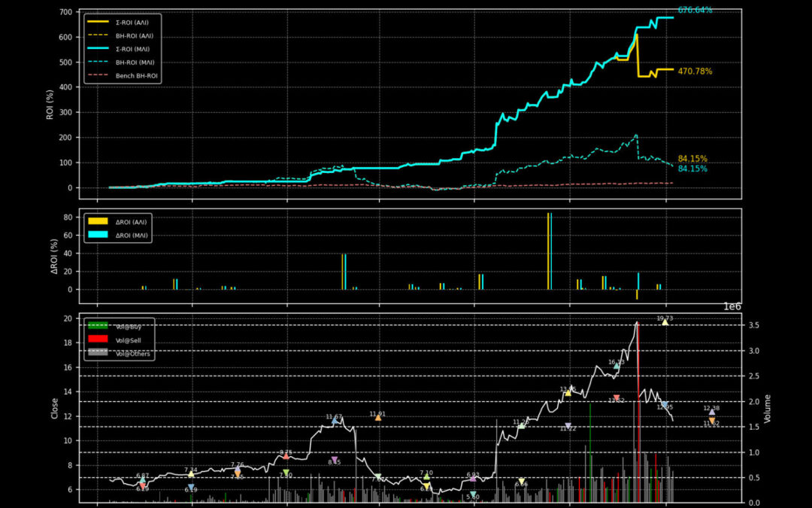Click the 470.78% yellow ROI label
The width and height of the screenshot is (812, 508).
click(695, 71)
